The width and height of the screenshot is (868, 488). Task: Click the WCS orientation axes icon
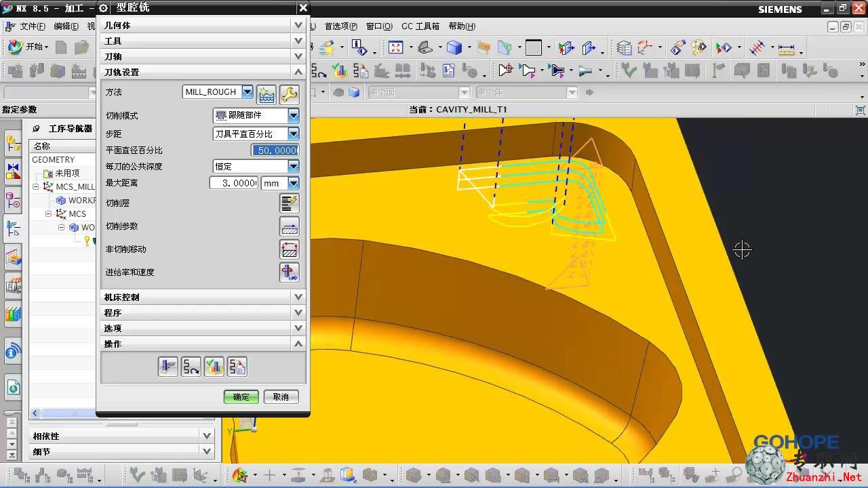tap(645, 47)
